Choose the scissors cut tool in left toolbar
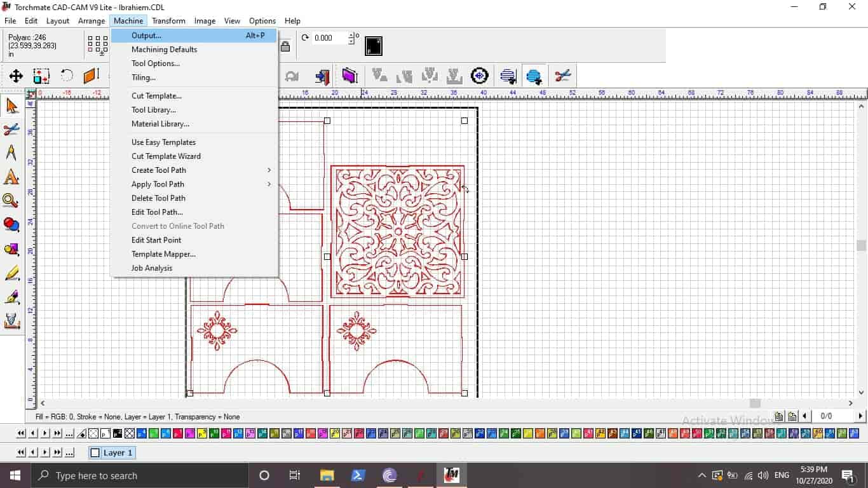Screen dimensions: 868x488 coord(11,129)
